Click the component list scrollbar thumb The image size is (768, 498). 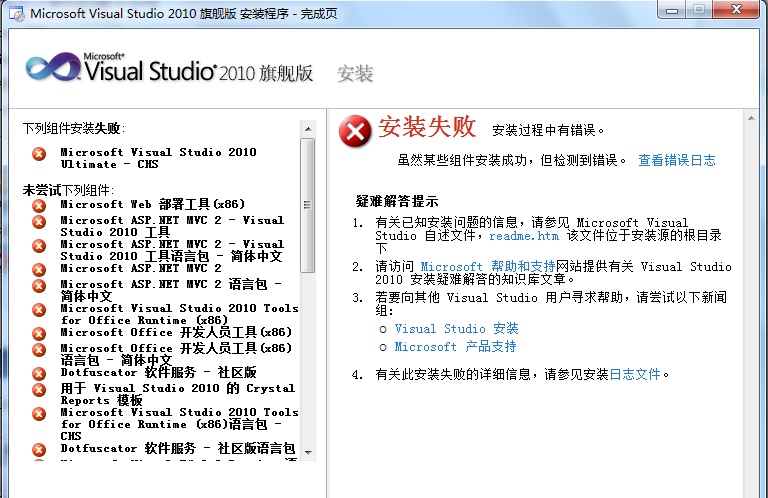pos(308,205)
